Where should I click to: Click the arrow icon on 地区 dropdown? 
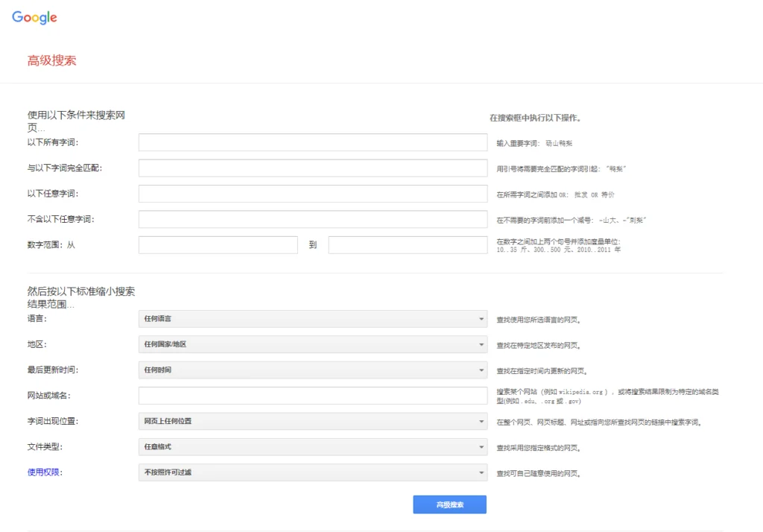pyautogui.click(x=481, y=345)
